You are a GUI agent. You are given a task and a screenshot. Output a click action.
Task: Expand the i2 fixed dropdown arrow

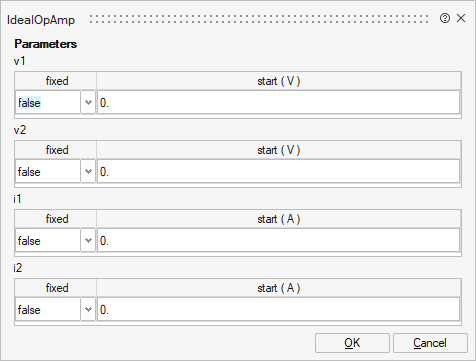pos(88,310)
